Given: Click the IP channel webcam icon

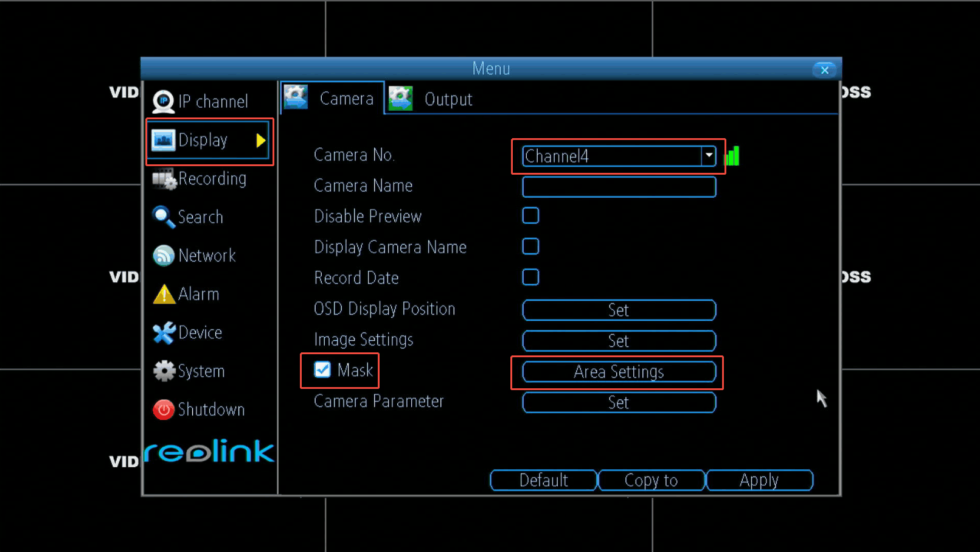Looking at the screenshot, I should pos(163,102).
